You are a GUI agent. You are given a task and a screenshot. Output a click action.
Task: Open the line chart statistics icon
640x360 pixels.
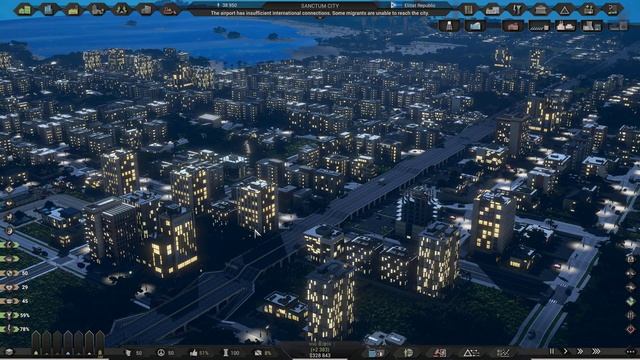[x=503, y=353]
